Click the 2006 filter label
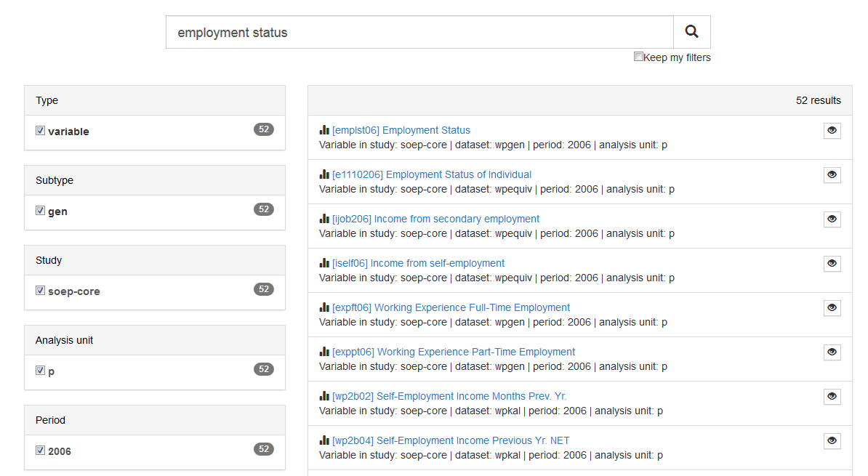The height and width of the screenshot is (476, 868). click(59, 451)
